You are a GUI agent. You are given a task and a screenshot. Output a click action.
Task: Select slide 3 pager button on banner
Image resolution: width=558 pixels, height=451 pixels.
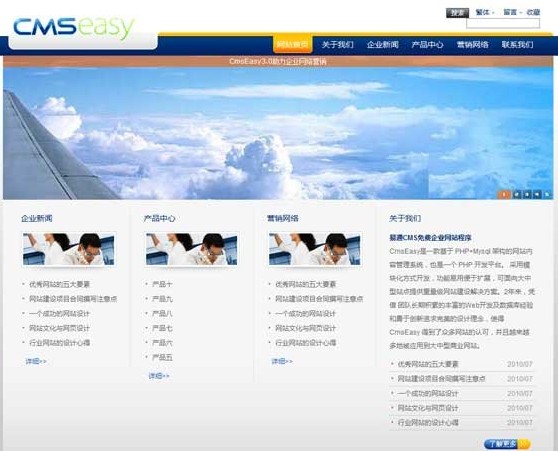[527, 194]
